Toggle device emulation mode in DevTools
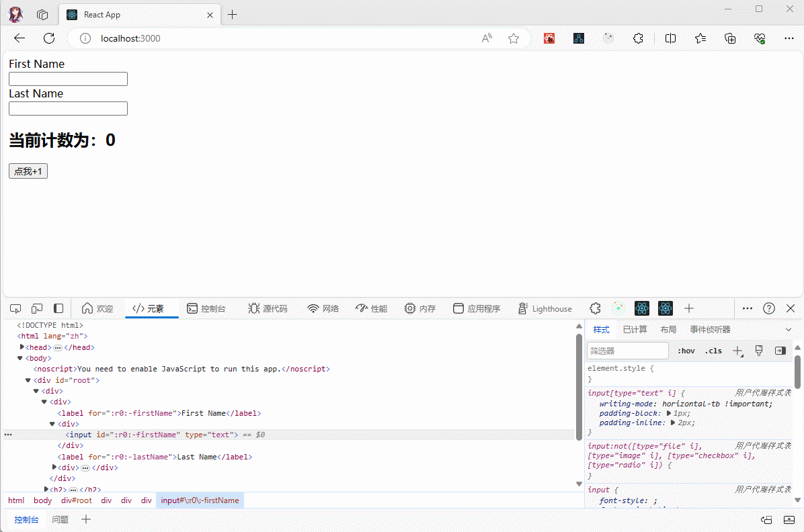 coord(37,308)
